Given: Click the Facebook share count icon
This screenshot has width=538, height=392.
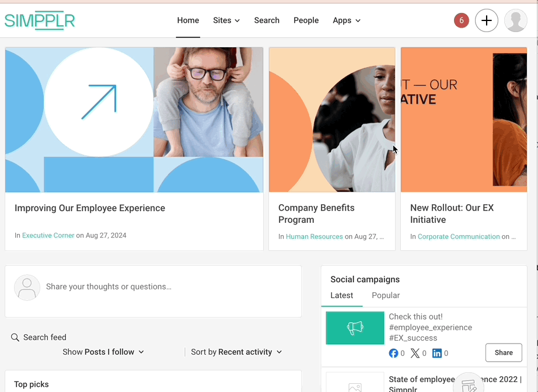Looking at the screenshot, I should click(x=394, y=353).
